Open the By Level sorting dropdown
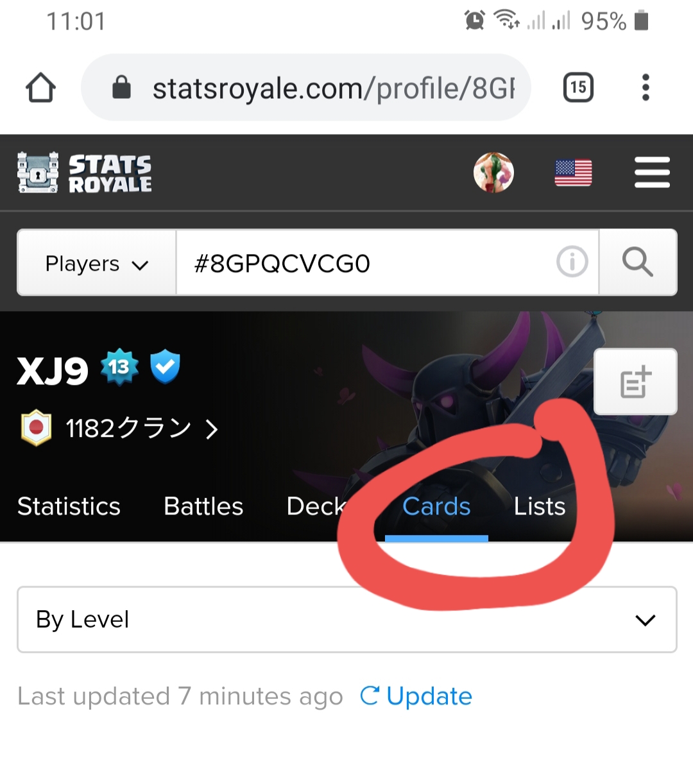The image size is (693, 784). [x=347, y=620]
